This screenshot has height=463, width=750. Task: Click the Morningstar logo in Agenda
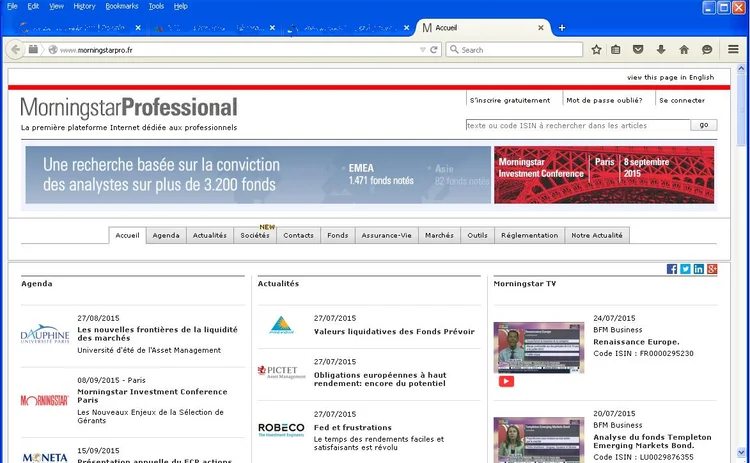45,400
